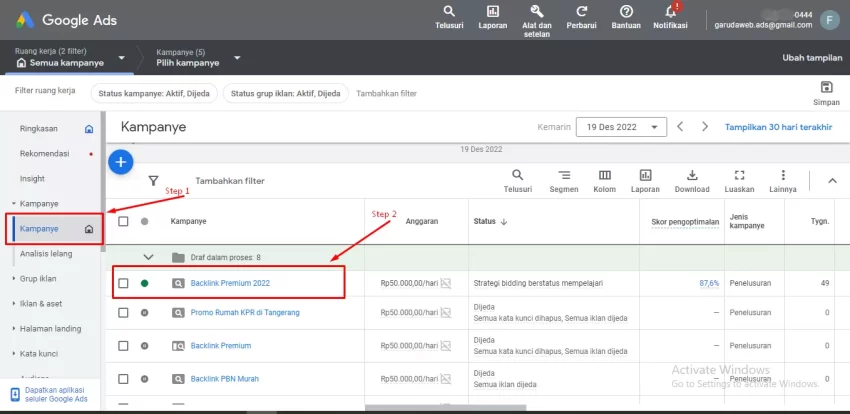Viewport: 850px width, 414px height.
Task: Open the Bantuan help icon
Action: pyautogui.click(x=626, y=11)
